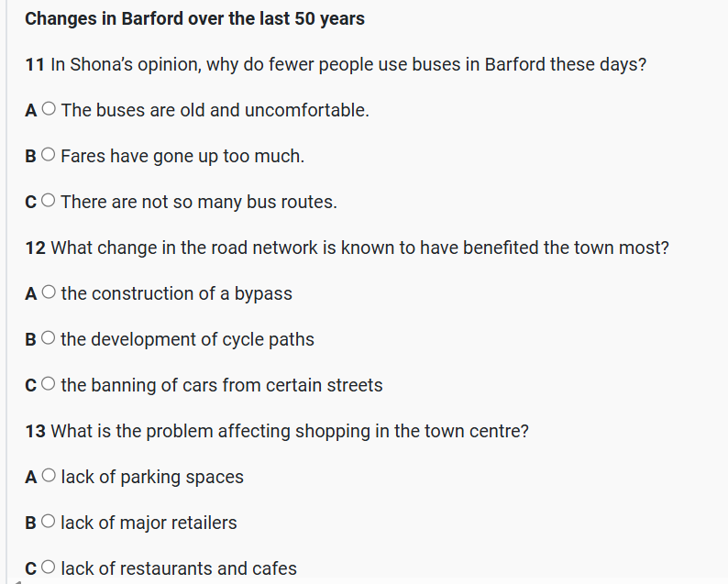Pick radio 'the development of cycle paths'

[49, 339]
